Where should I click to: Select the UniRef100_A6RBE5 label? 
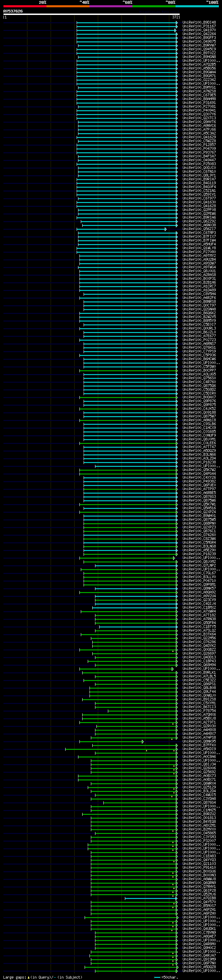click(x=199, y=493)
